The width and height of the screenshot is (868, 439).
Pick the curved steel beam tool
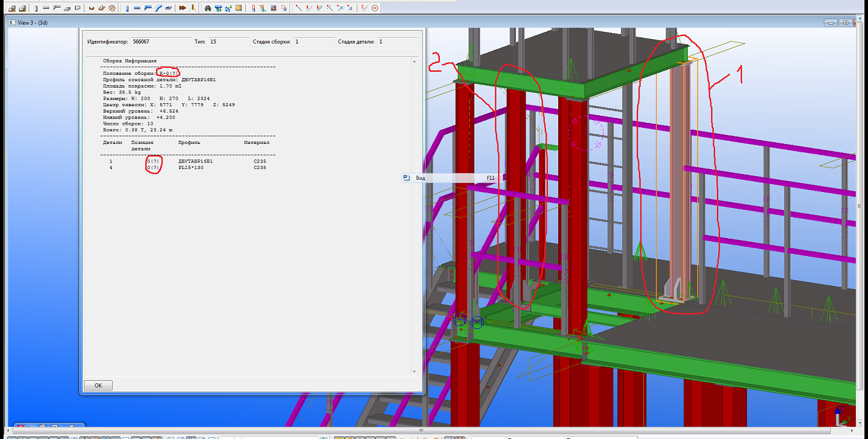158,8
